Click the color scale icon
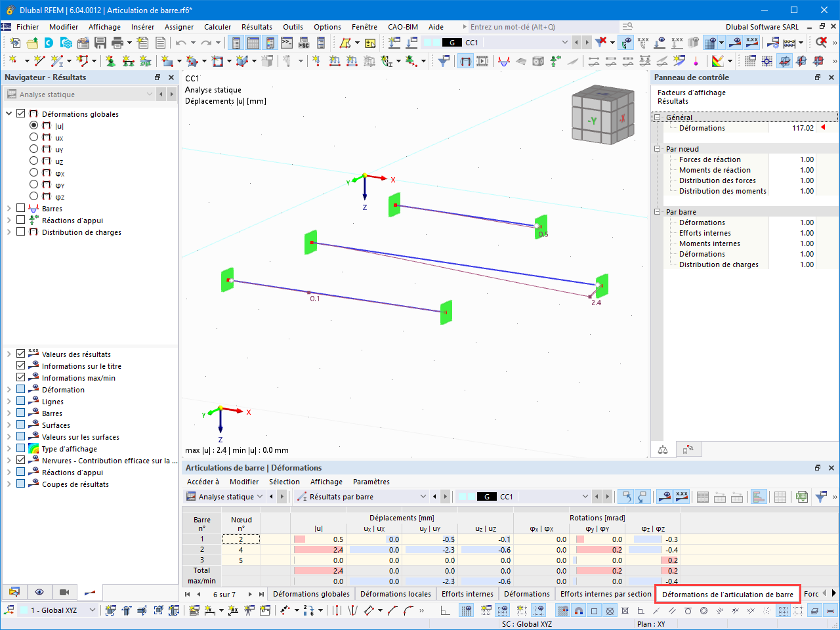The image size is (840, 630). point(718,61)
